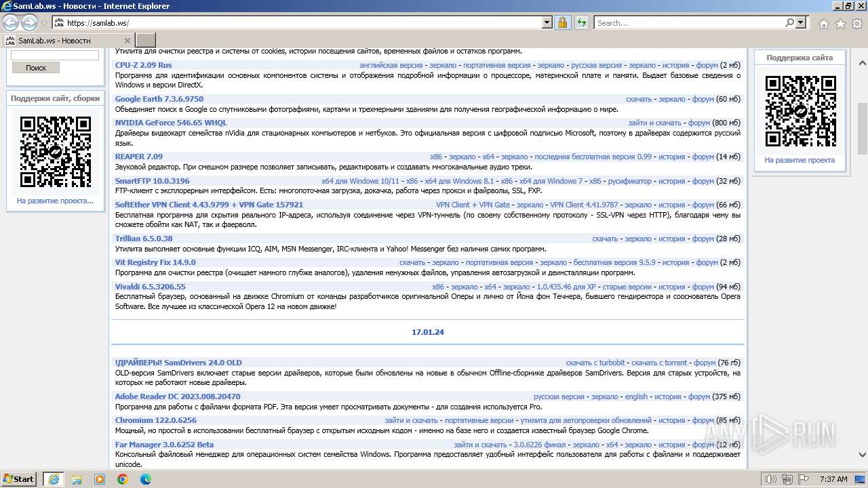This screenshot has width=868, height=488.
Task: Open the action center flag tray icon
Action: pos(804,479)
